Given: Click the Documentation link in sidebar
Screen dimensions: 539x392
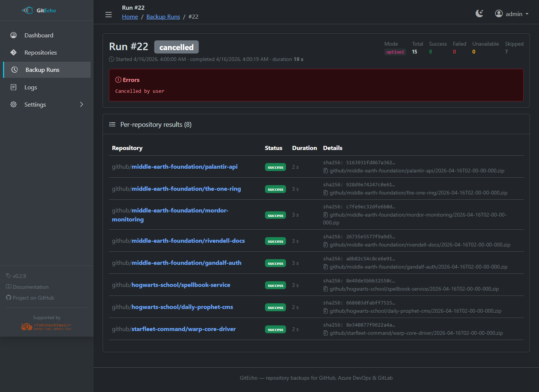Looking at the screenshot, I should tap(30, 287).
